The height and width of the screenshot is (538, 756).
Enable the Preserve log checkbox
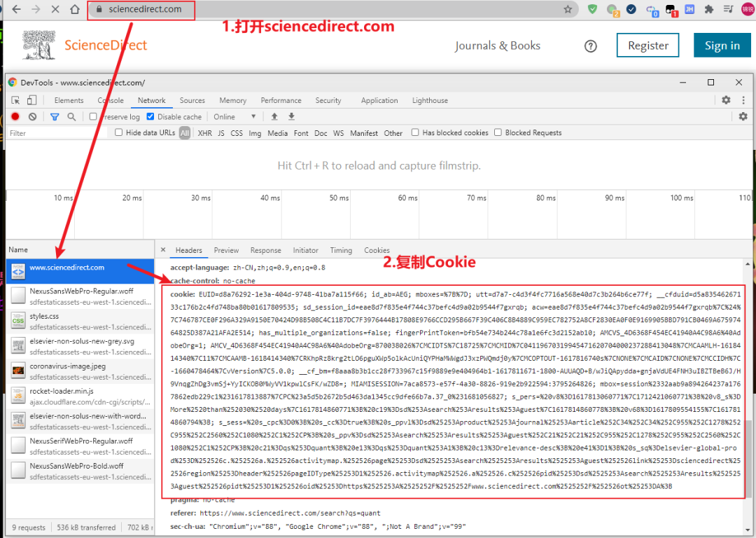pyautogui.click(x=93, y=116)
